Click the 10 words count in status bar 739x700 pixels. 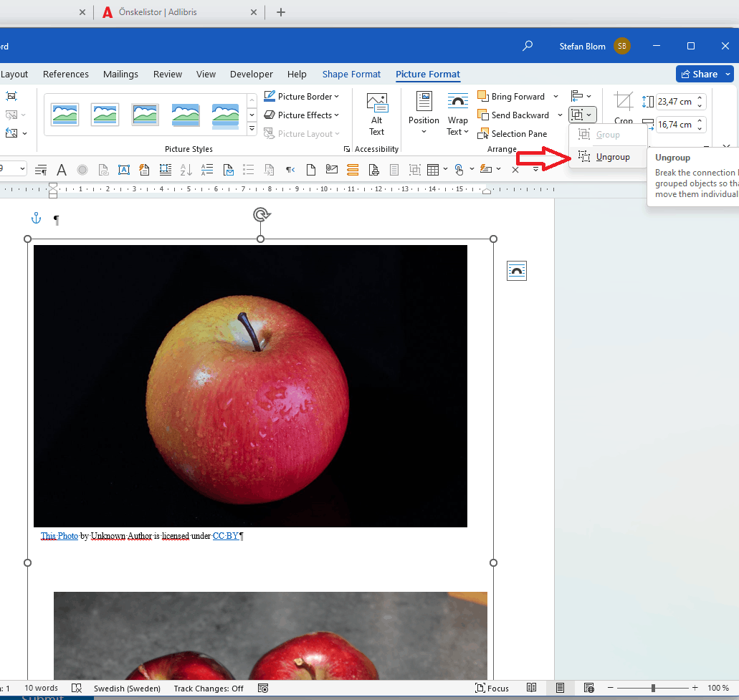click(x=41, y=689)
